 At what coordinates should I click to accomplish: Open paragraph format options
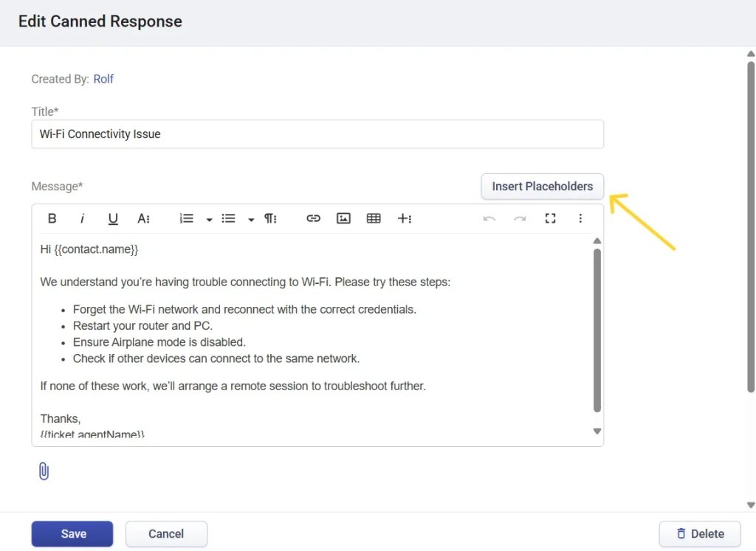[x=270, y=218]
